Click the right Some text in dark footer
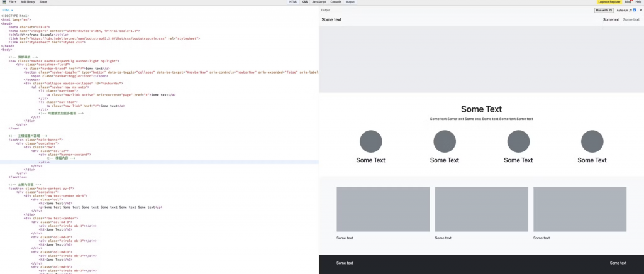Screen dimensions: 644x274 [x=618, y=263]
